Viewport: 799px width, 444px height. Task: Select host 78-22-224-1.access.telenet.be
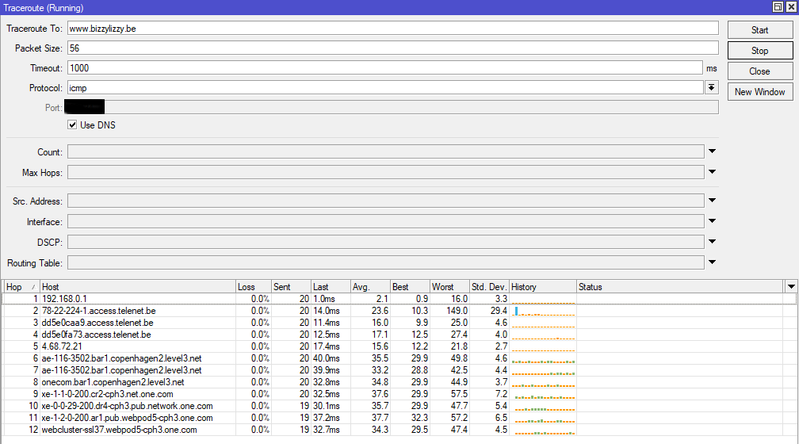click(99, 310)
